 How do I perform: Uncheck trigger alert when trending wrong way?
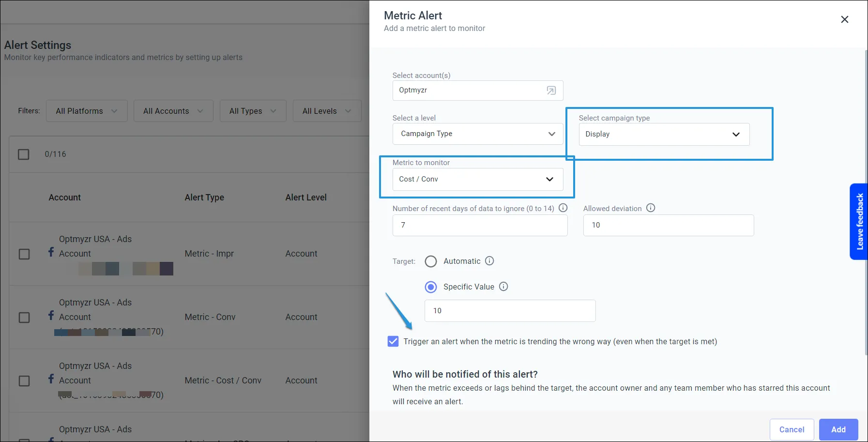pyautogui.click(x=393, y=341)
